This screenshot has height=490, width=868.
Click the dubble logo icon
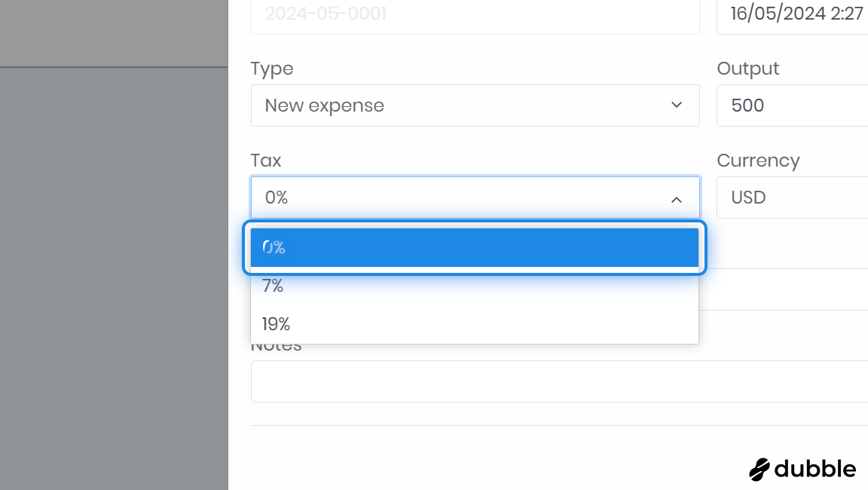click(x=759, y=469)
